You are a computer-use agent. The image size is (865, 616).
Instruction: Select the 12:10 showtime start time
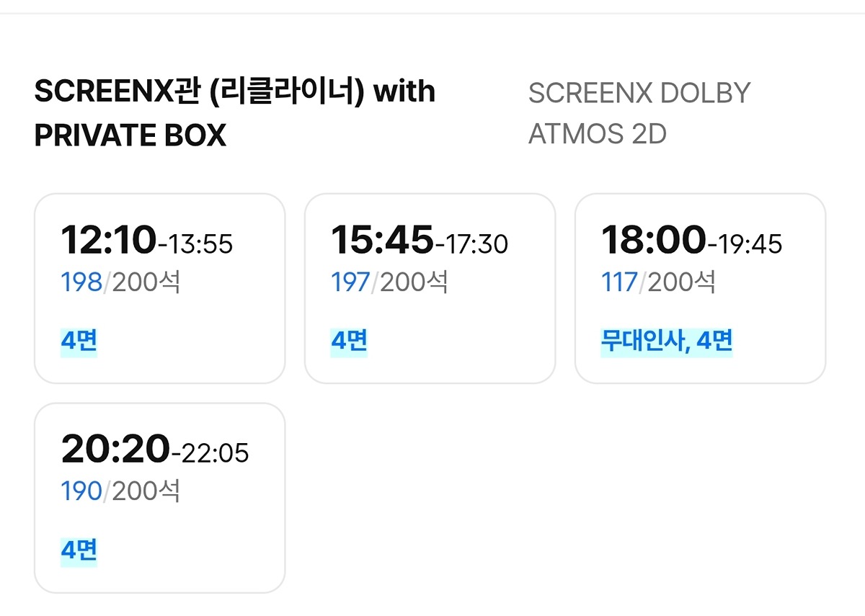point(108,240)
